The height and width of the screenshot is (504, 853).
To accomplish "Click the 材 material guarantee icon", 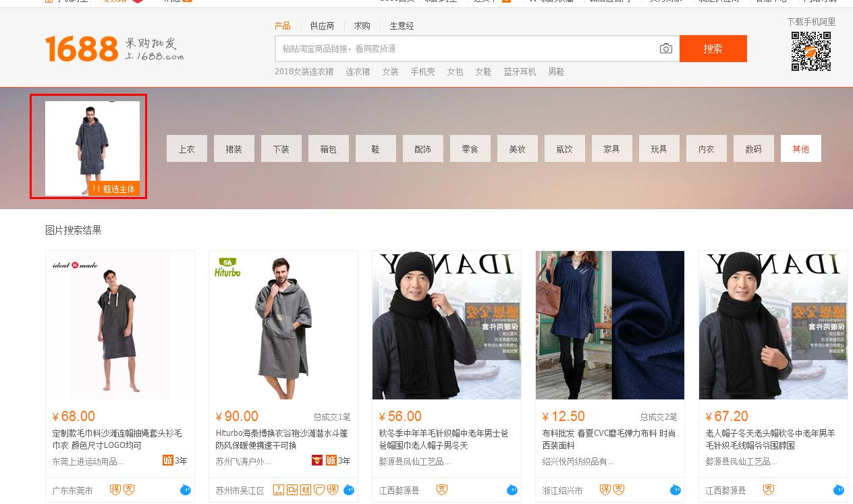I will click(306, 490).
